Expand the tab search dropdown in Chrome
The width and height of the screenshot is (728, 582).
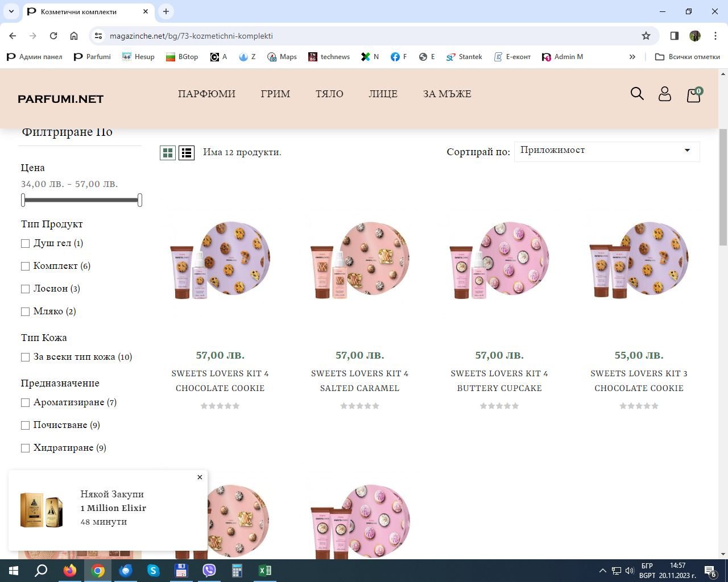pos(11,11)
